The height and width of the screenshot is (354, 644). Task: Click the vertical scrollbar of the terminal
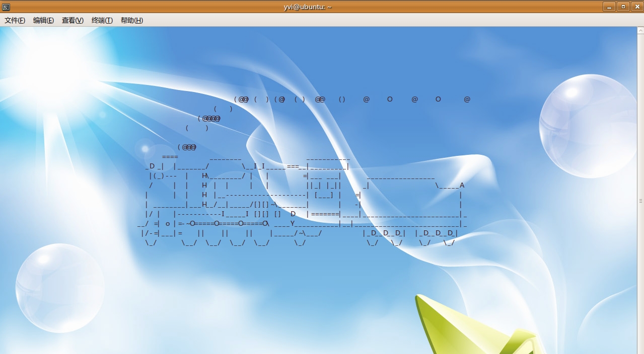coord(640,190)
